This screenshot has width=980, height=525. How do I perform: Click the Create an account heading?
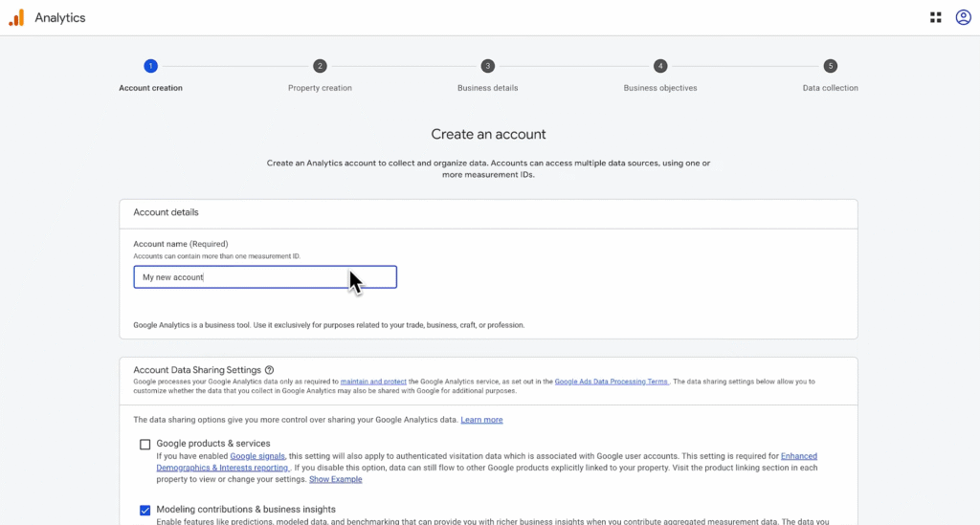pos(488,134)
